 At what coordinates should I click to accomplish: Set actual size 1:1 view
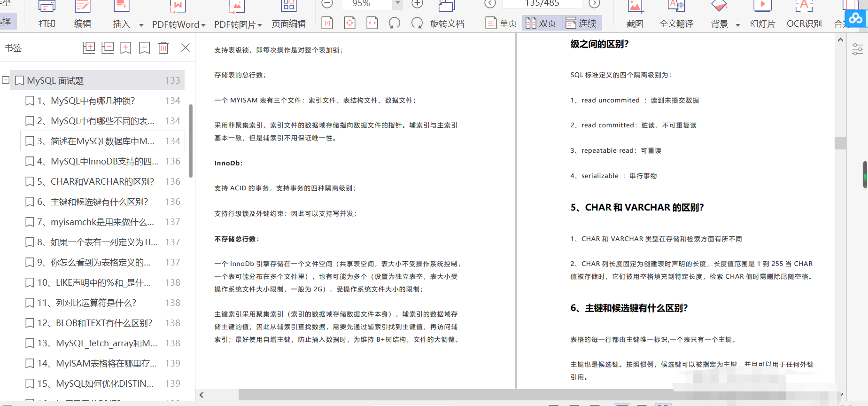327,23
